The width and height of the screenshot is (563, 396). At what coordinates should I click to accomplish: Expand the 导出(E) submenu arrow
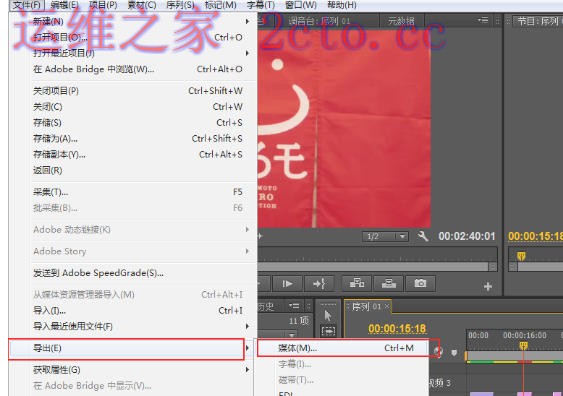(x=247, y=348)
